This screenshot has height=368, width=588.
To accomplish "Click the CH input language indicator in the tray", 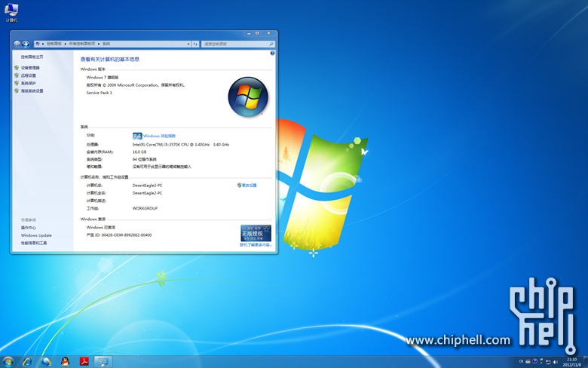I will 521,362.
